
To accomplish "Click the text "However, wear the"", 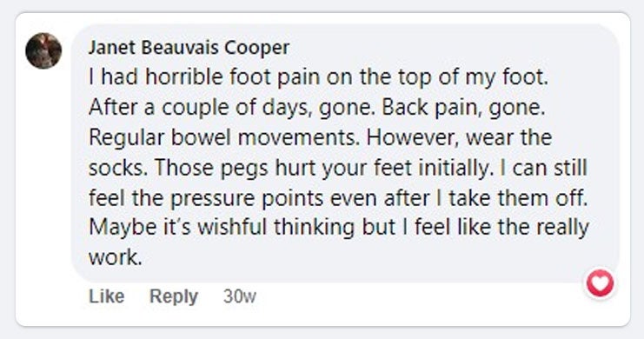I will point(459,137).
